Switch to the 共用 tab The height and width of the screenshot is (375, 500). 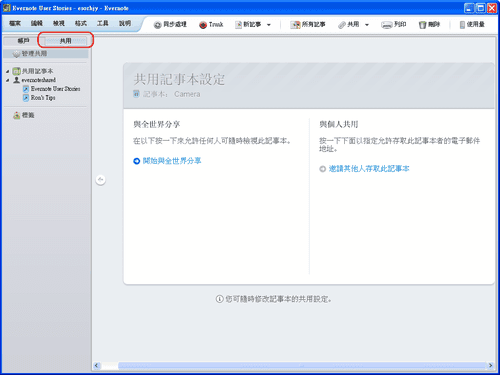coord(65,41)
